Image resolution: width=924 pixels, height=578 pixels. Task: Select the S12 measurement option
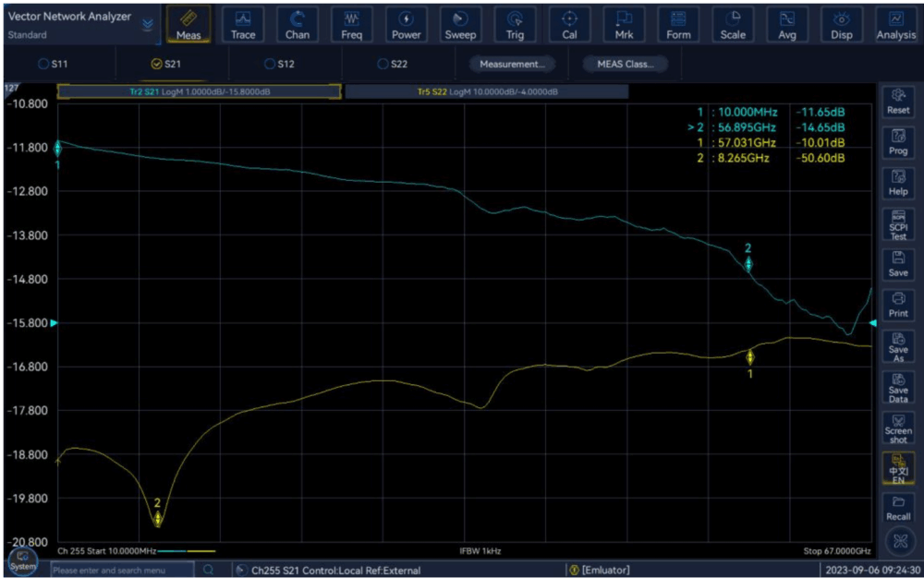click(270, 64)
